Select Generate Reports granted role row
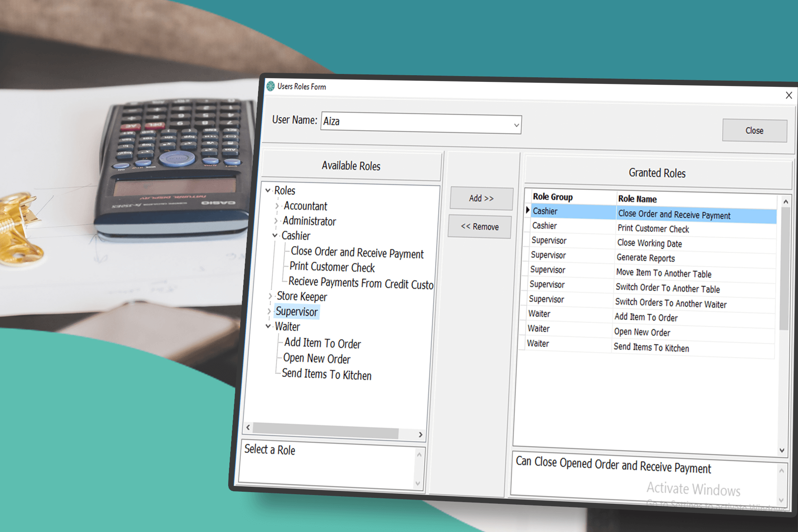Screen dimensions: 798x532 (x=645, y=258)
